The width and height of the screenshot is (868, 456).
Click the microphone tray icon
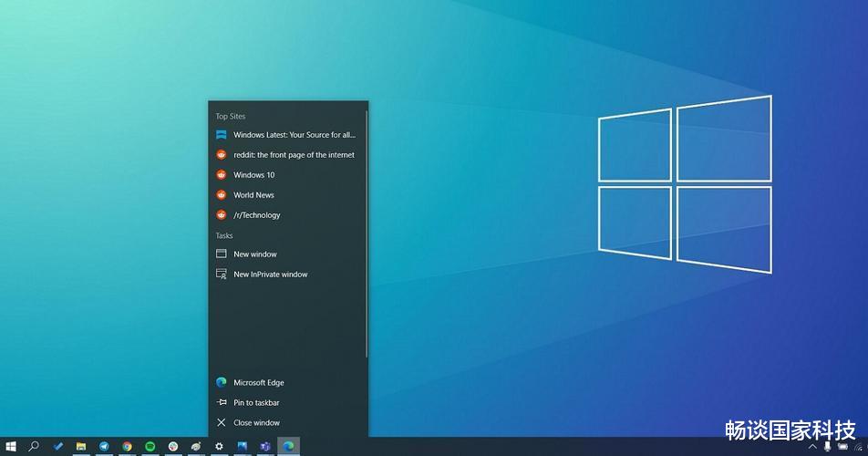[827, 447]
